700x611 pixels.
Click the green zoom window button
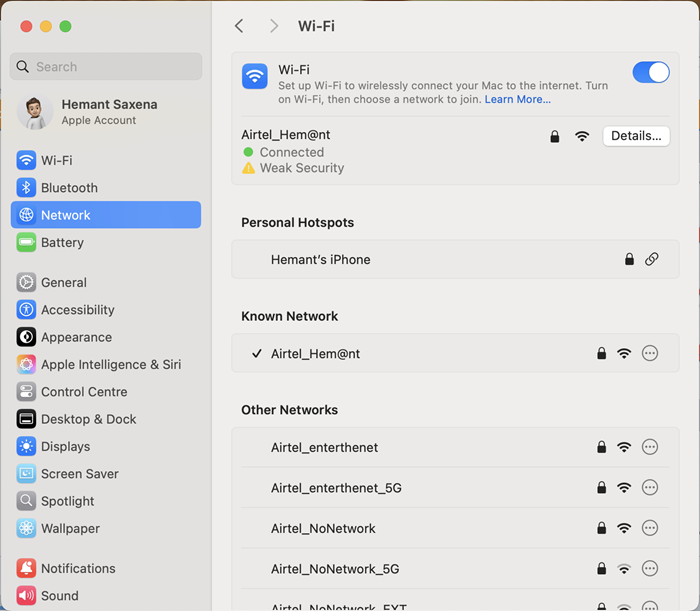[x=65, y=26]
